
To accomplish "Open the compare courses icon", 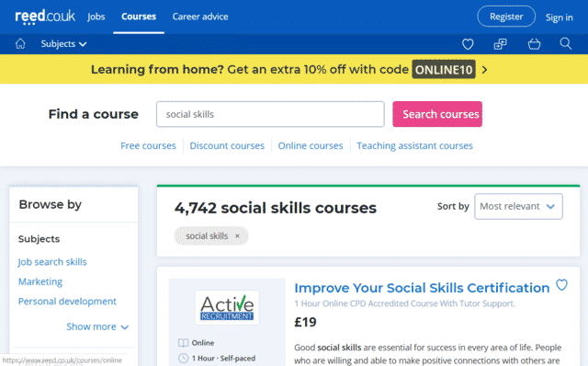I will click(x=500, y=44).
